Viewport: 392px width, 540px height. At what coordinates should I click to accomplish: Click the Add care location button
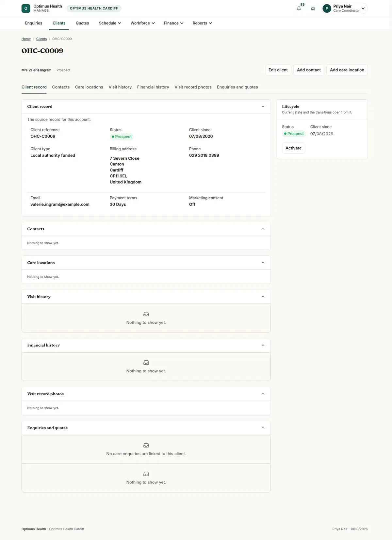[x=347, y=70]
